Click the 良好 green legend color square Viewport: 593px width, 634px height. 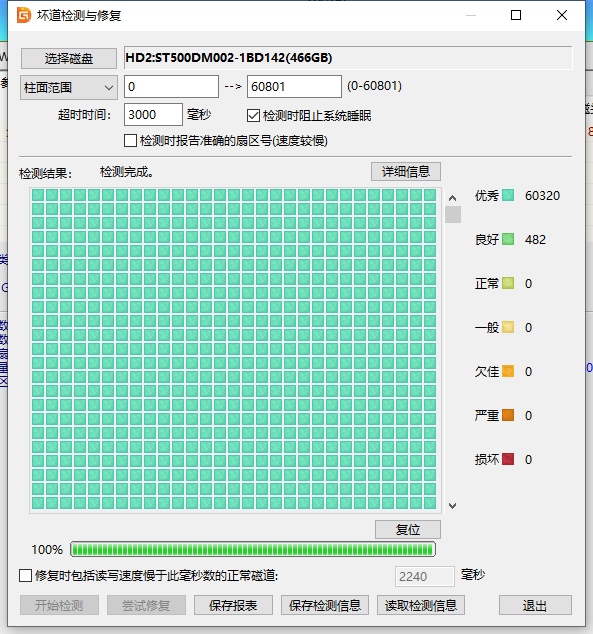pos(508,239)
